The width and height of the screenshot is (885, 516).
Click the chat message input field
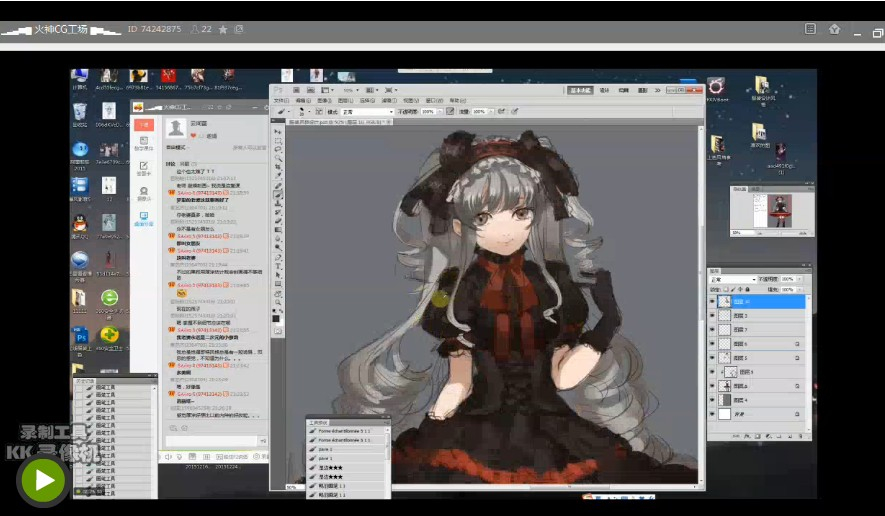coord(212,440)
